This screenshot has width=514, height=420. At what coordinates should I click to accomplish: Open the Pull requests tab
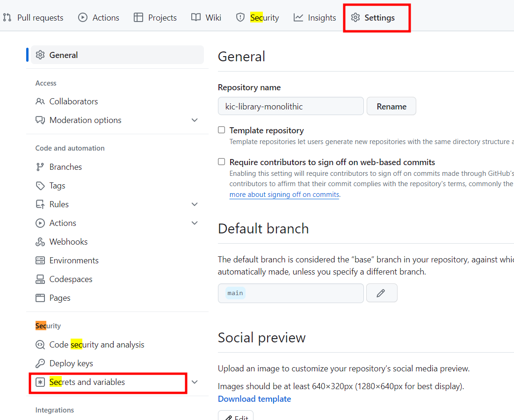pyautogui.click(x=33, y=17)
